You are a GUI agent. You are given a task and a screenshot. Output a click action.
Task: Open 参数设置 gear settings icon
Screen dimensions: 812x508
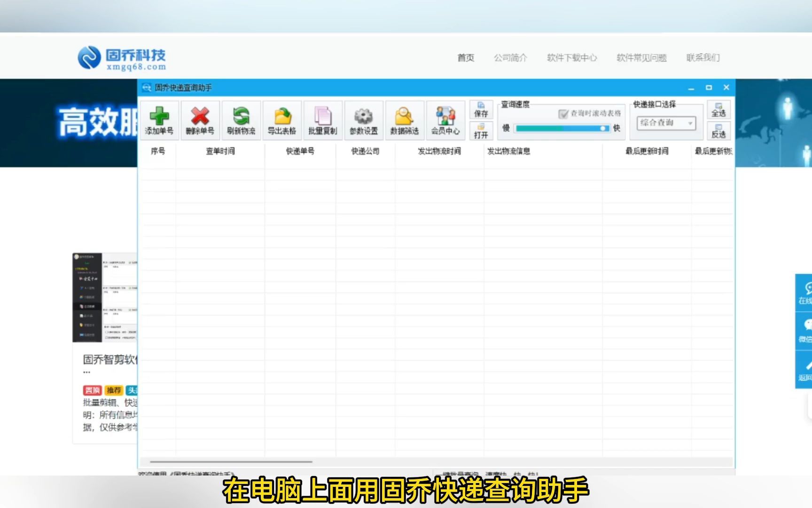(x=364, y=120)
